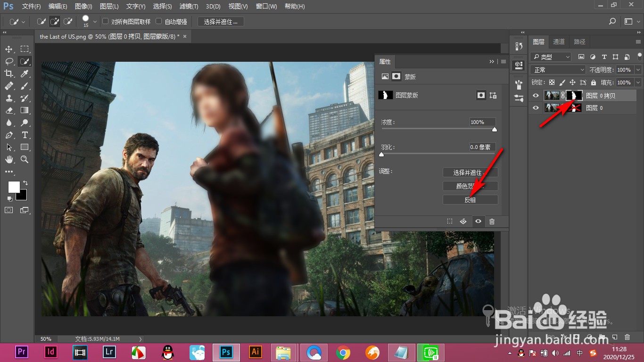Open the 不透明度 opacity slider dropdown
This screenshot has height=362, width=644.
[x=638, y=69]
